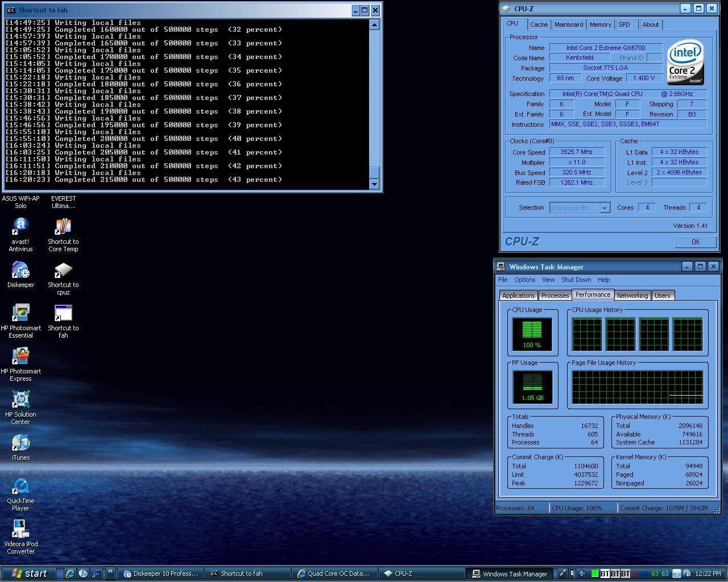Open the Users tab in Task Manager
This screenshot has height=582, width=728.
click(663, 296)
